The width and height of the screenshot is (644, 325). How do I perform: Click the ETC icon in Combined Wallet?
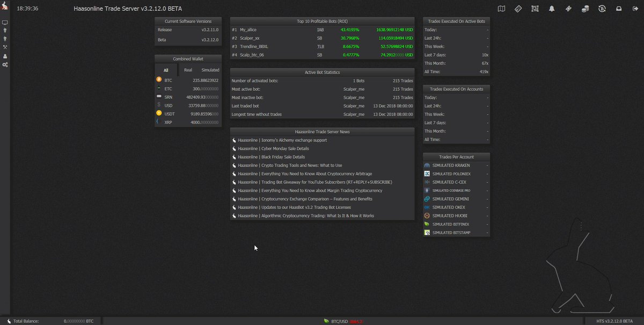pos(159,88)
